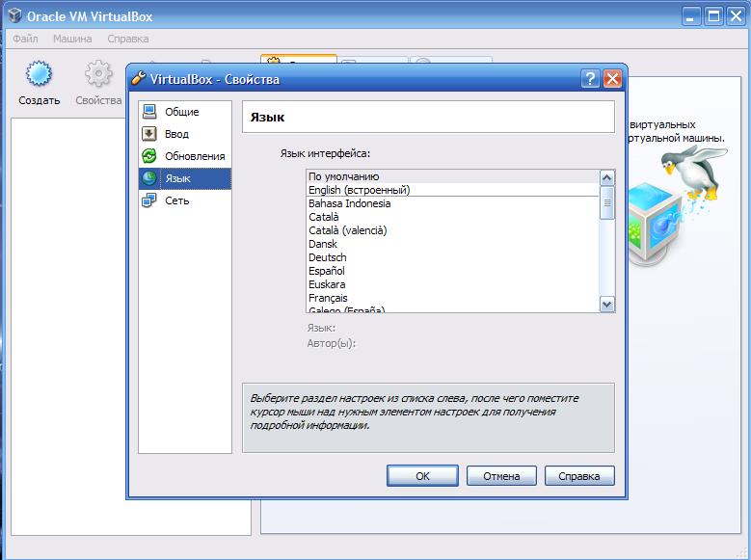This screenshot has height=560, width=751.
Task: Maximize the Oracle VM VirtualBox window
Action: [713, 16]
